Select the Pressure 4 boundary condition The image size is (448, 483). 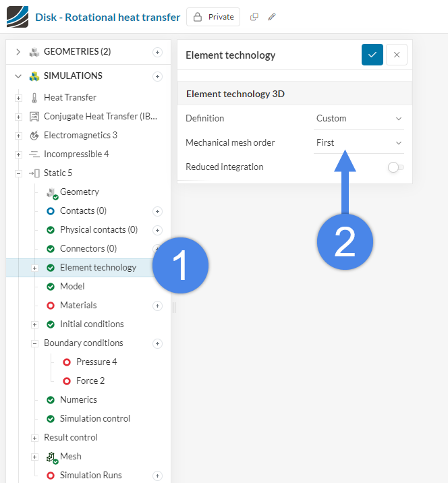96,362
